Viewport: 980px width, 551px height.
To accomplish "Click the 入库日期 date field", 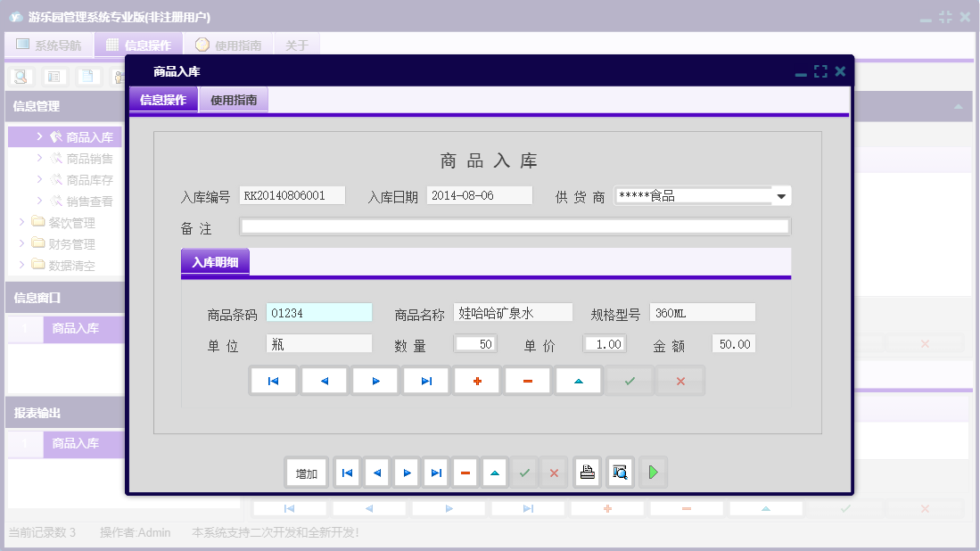I will [479, 196].
